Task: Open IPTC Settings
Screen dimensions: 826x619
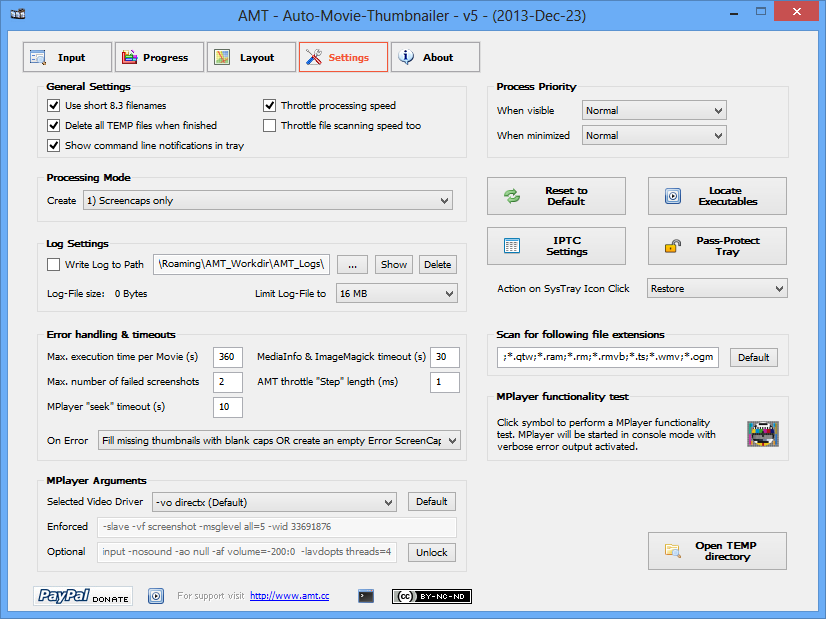Action: [556, 246]
